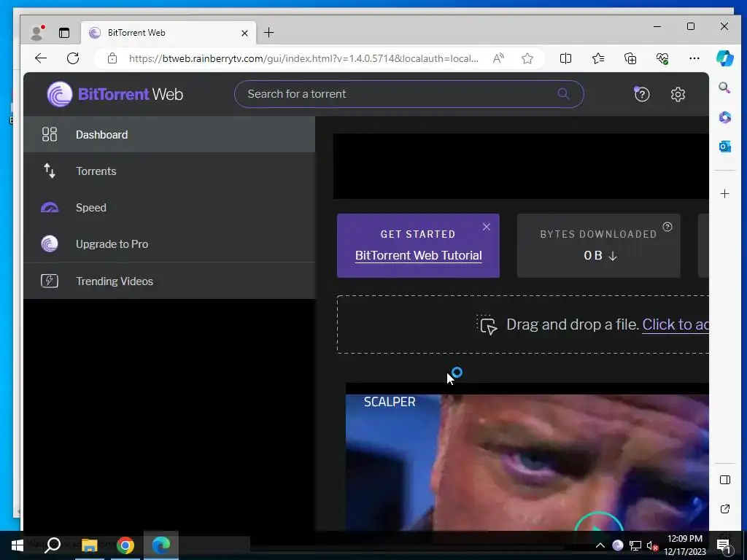Open the taskbar clock and date
Screen dimensions: 747x560
[x=684, y=545]
